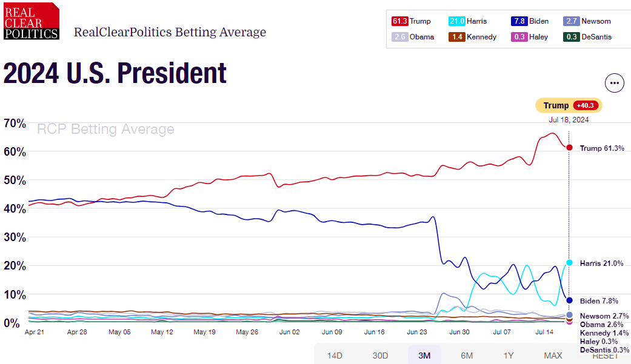This screenshot has height=364, width=631.
Task: Switch to the 1Y range
Action: (509, 356)
